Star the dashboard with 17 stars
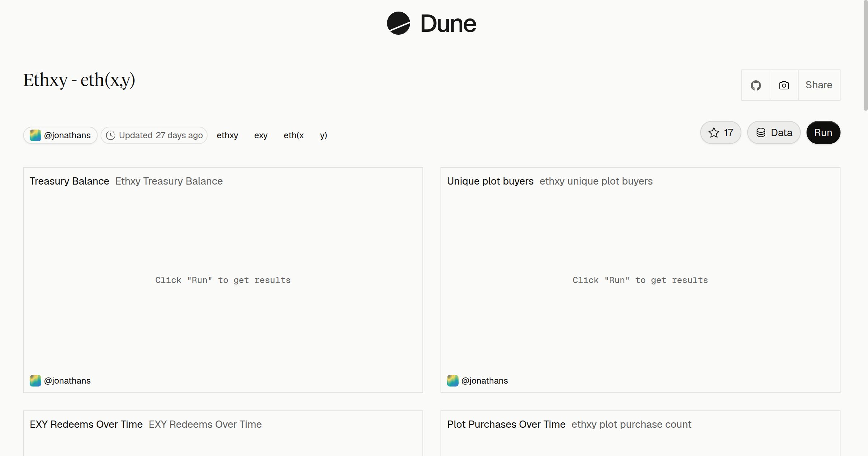 (x=720, y=132)
